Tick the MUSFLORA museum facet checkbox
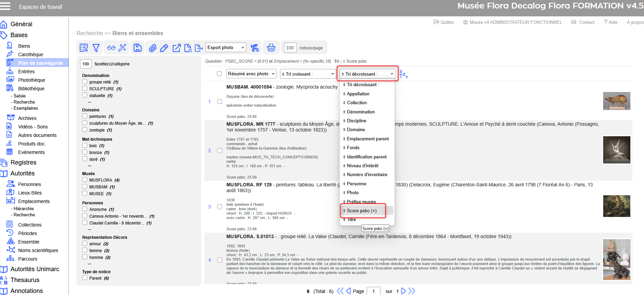Viewport: 644px width, 295px height. (x=85, y=180)
